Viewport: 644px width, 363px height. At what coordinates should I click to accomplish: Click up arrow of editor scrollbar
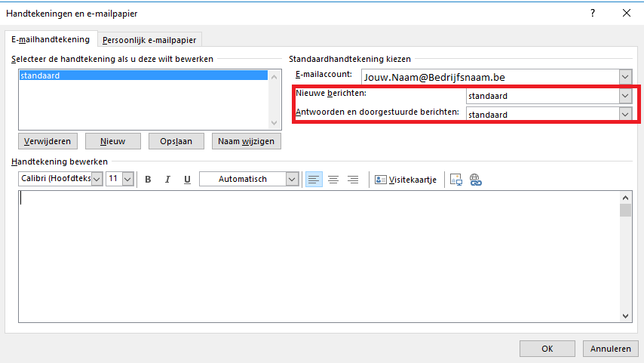click(625, 198)
